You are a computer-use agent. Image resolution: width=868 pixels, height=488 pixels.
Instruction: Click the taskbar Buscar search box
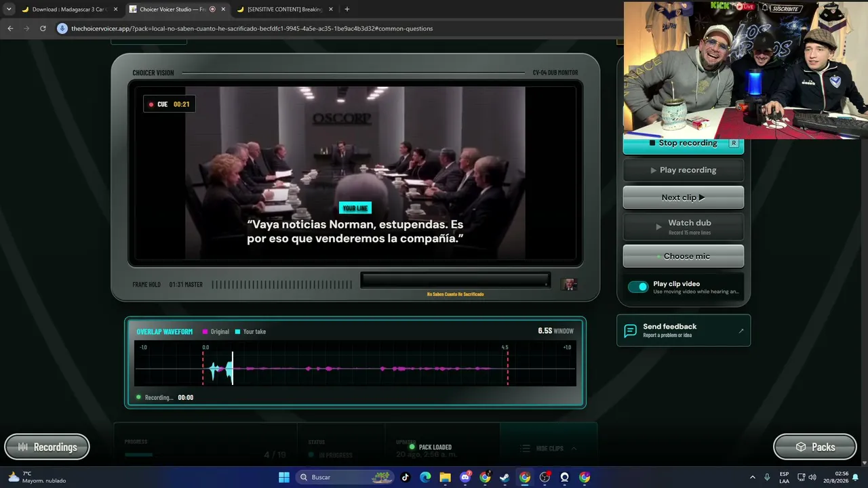click(344, 477)
